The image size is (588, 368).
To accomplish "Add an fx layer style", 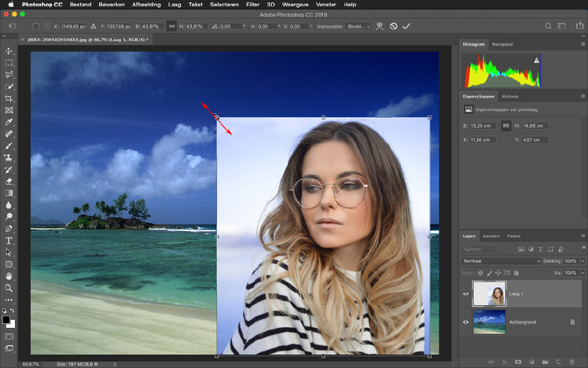I will (505, 362).
